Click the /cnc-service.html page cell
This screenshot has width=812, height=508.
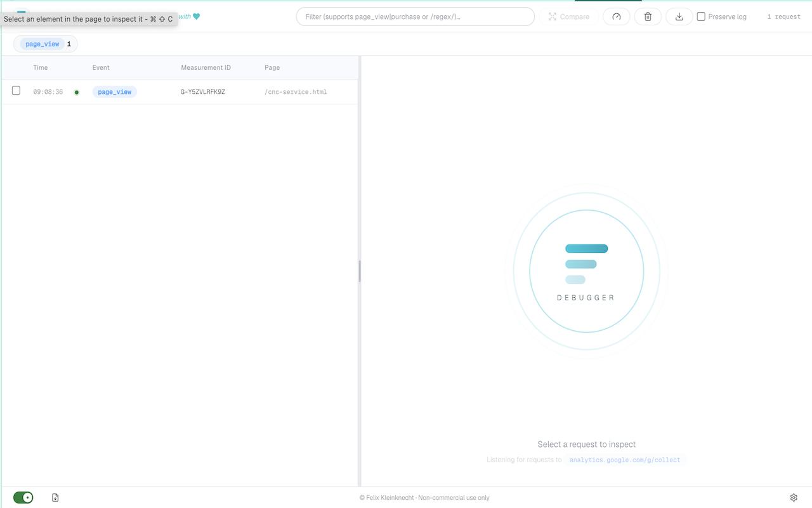296,92
